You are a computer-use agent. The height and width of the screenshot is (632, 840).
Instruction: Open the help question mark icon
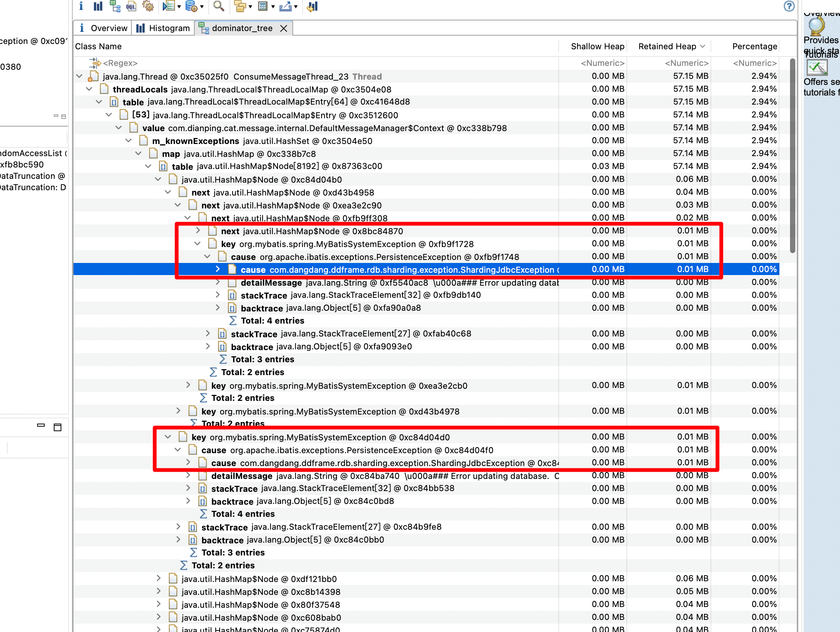tap(789, 6)
